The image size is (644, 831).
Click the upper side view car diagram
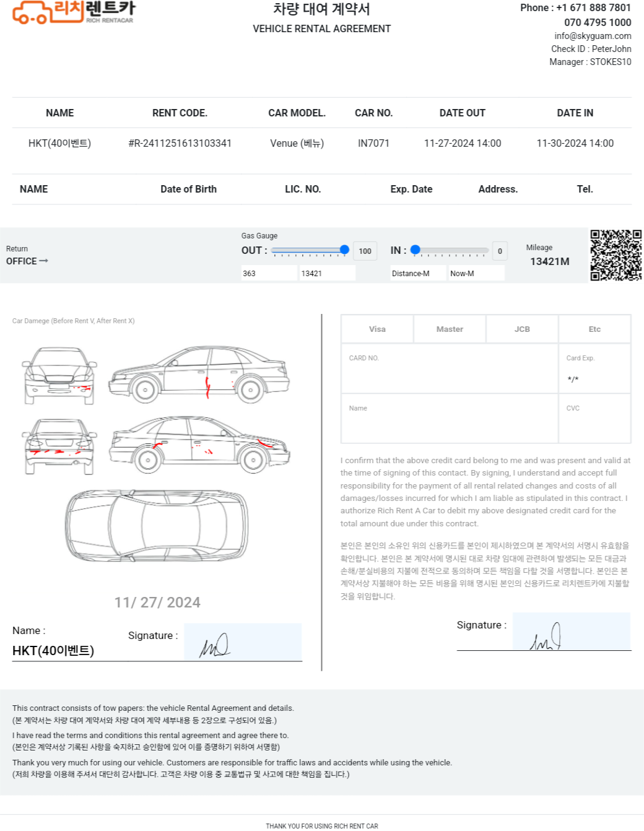pyautogui.click(x=199, y=375)
